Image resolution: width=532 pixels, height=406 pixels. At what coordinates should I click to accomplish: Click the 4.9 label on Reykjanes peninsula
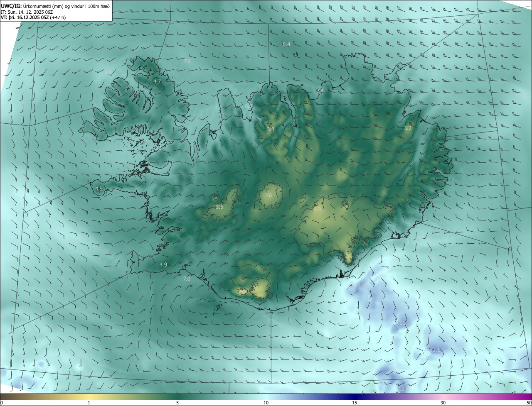pyautogui.click(x=163, y=264)
